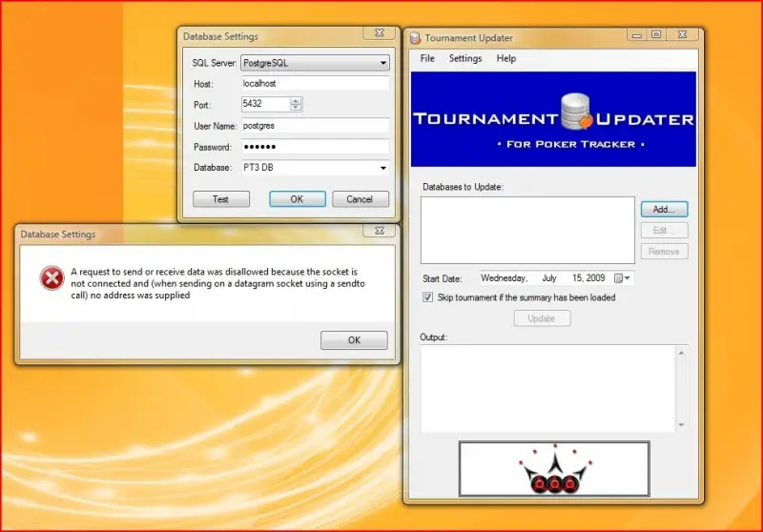Click the User Name field with postgres
763x532 pixels.
(315, 126)
